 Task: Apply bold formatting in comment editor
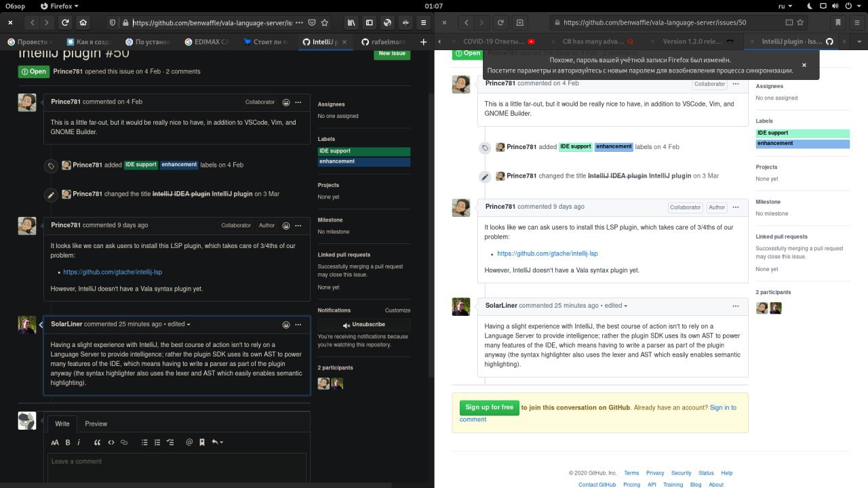coord(68,443)
